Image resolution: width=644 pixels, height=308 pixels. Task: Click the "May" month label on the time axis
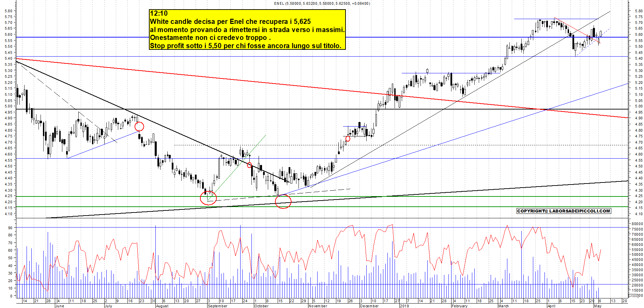(x=598, y=306)
